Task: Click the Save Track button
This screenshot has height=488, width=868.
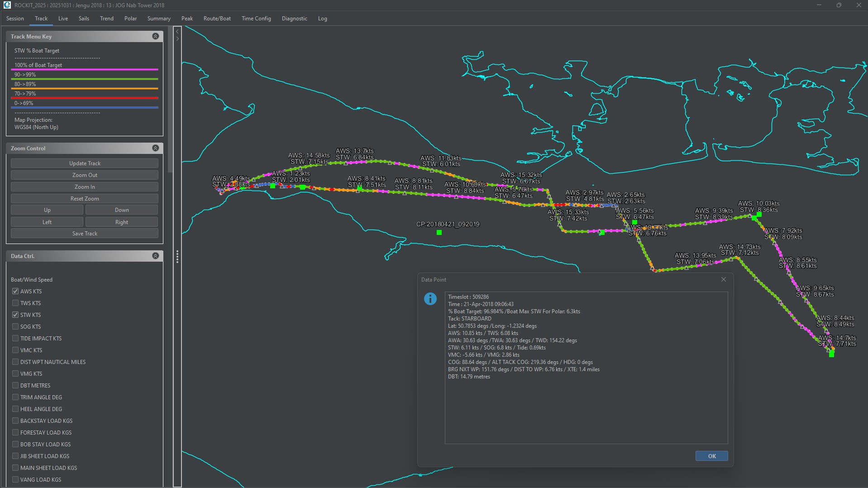Action: click(x=85, y=234)
